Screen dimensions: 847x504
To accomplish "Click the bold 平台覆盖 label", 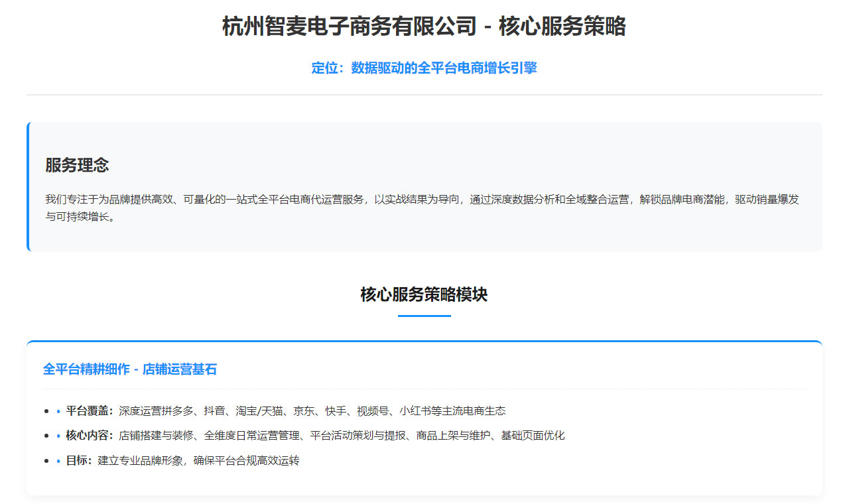I will point(90,411).
